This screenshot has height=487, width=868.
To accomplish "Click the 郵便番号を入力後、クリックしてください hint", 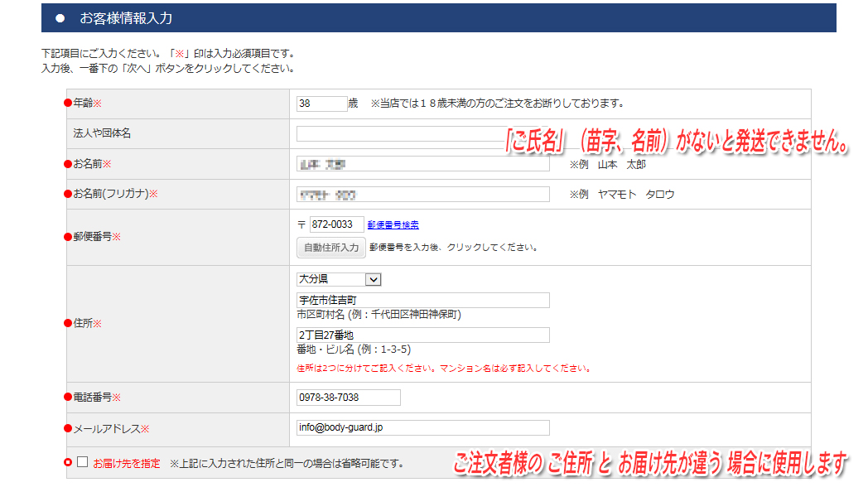I will pos(454,248).
